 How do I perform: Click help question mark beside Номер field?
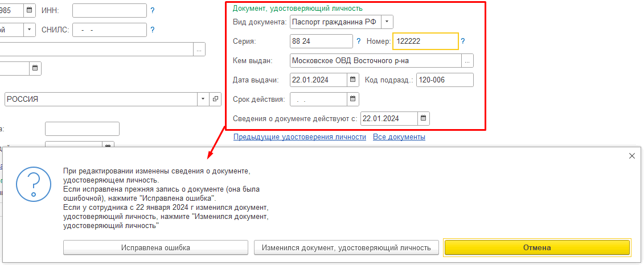463,41
